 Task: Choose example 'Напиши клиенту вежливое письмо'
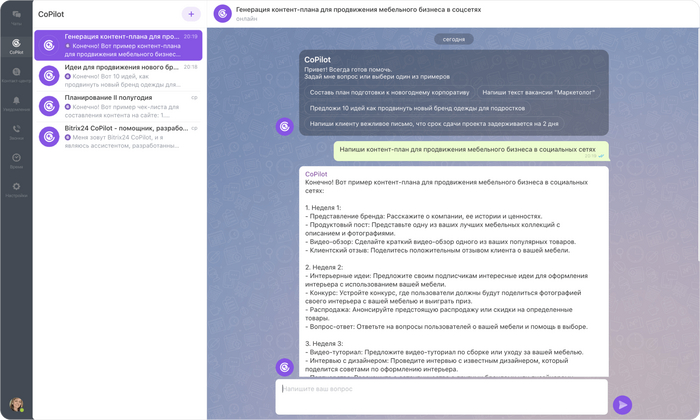434,124
